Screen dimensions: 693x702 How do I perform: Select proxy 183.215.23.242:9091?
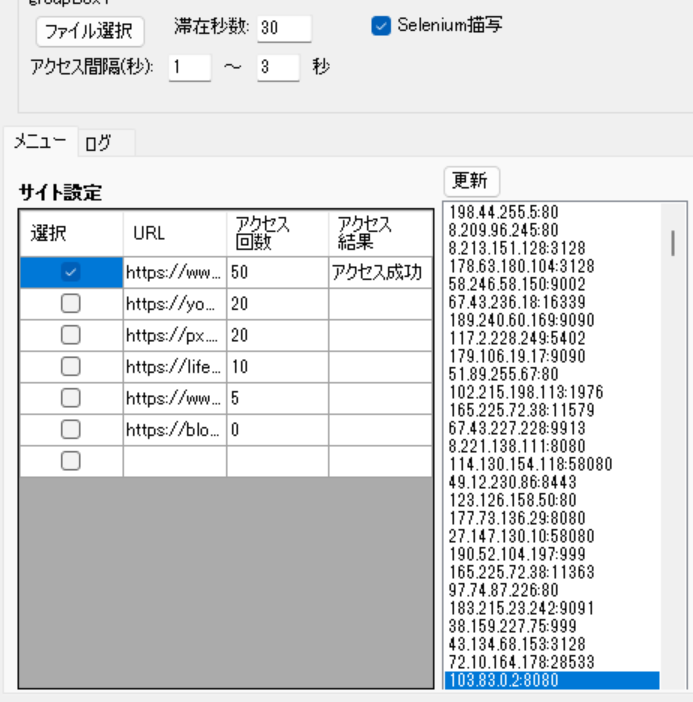(x=552, y=608)
